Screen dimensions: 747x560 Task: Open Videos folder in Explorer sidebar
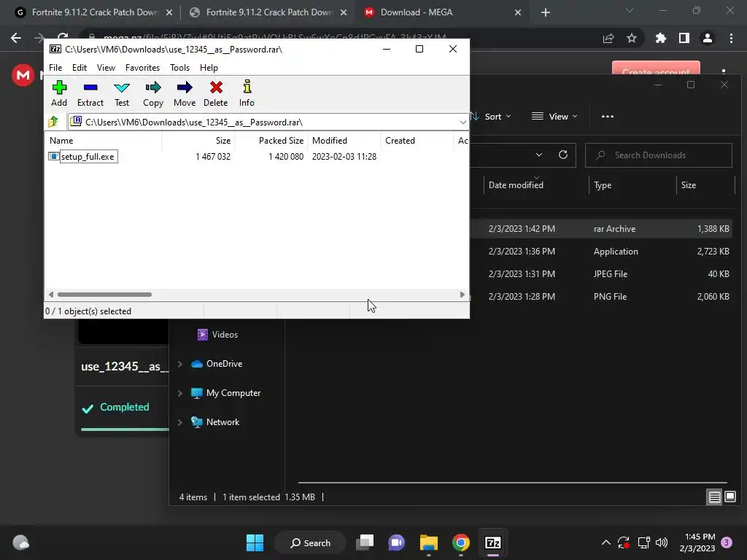(217, 334)
